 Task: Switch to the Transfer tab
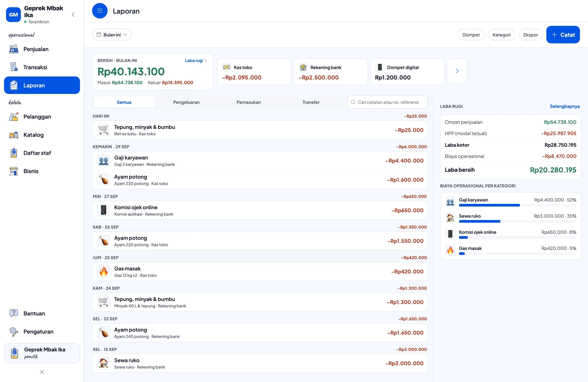(x=311, y=102)
